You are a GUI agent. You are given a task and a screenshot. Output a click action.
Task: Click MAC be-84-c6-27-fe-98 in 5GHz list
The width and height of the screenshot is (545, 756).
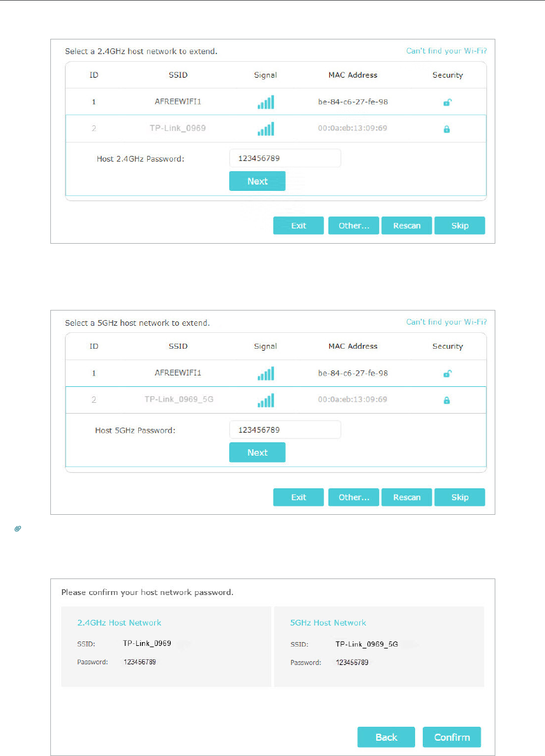(353, 373)
